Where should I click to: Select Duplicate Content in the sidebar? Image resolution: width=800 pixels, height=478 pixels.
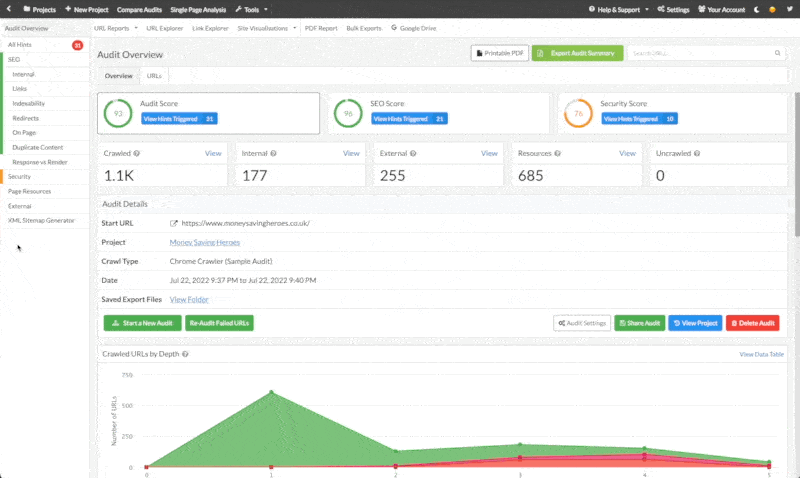click(38, 147)
